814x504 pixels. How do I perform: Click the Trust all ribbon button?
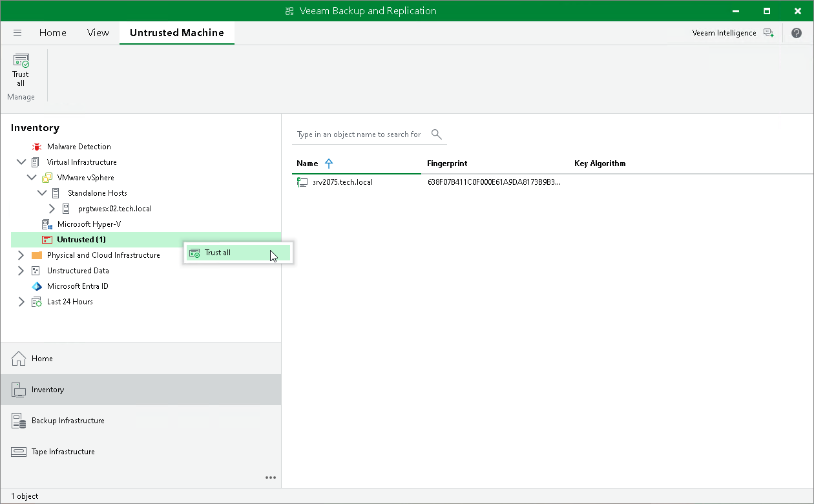coord(21,70)
